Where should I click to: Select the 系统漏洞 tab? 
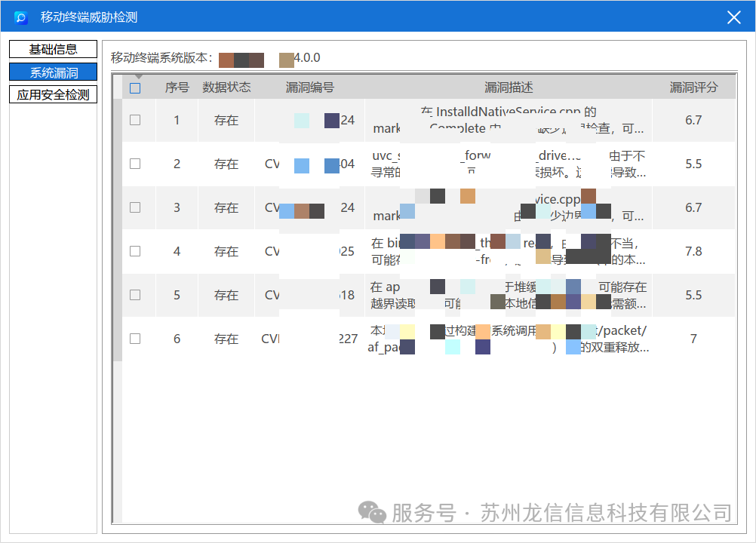[x=53, y=72]
